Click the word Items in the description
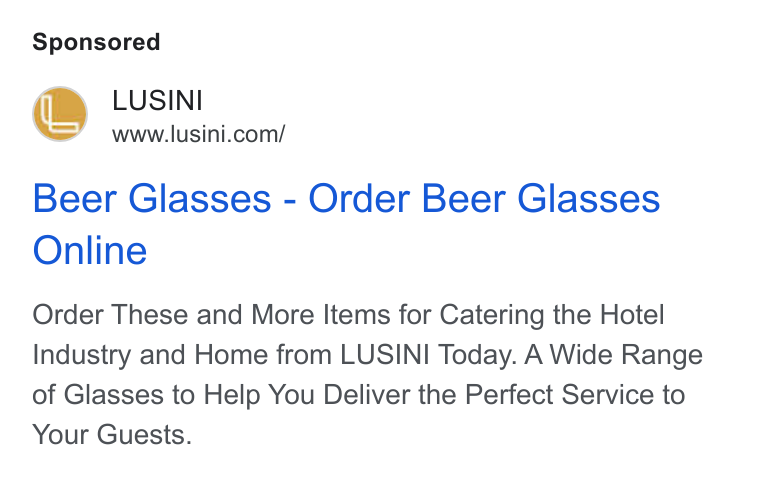Viewport: 760px width, 478px height. click(356, 315)
